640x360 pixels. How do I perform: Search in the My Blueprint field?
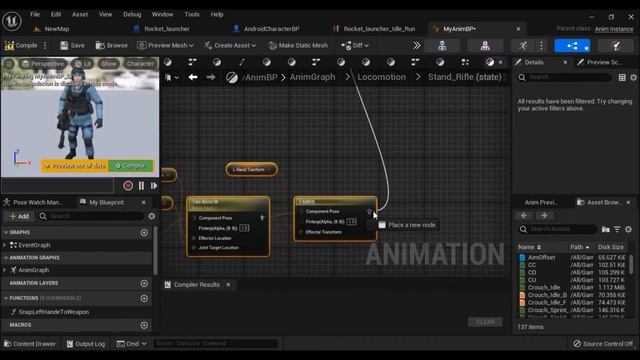coord(91,216)
